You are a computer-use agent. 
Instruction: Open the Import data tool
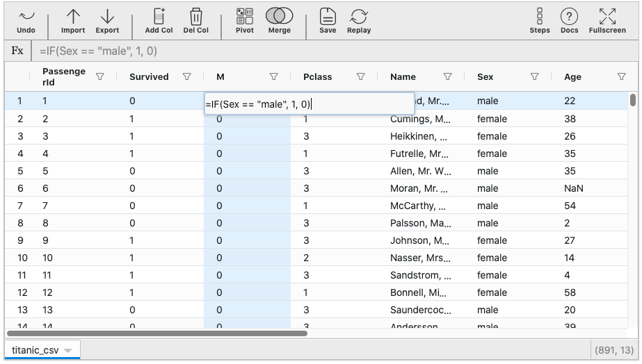73,20
